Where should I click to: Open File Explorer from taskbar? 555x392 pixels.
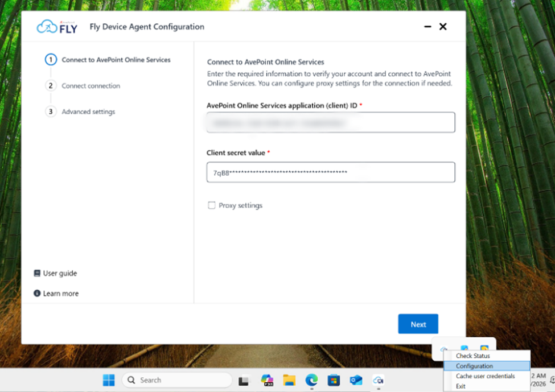[289, 380]
